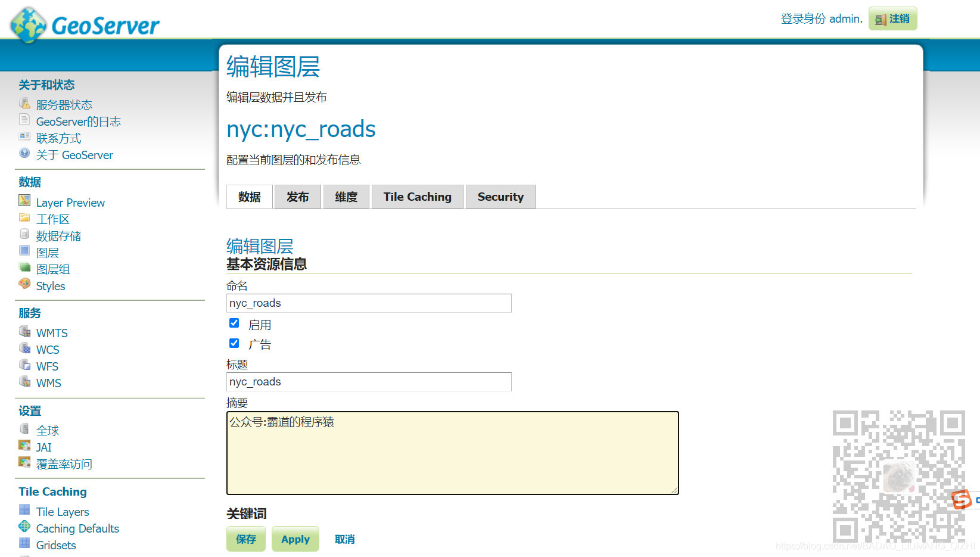
Task: Click the 取消 (cancel) link
Action: pos(345,540)
